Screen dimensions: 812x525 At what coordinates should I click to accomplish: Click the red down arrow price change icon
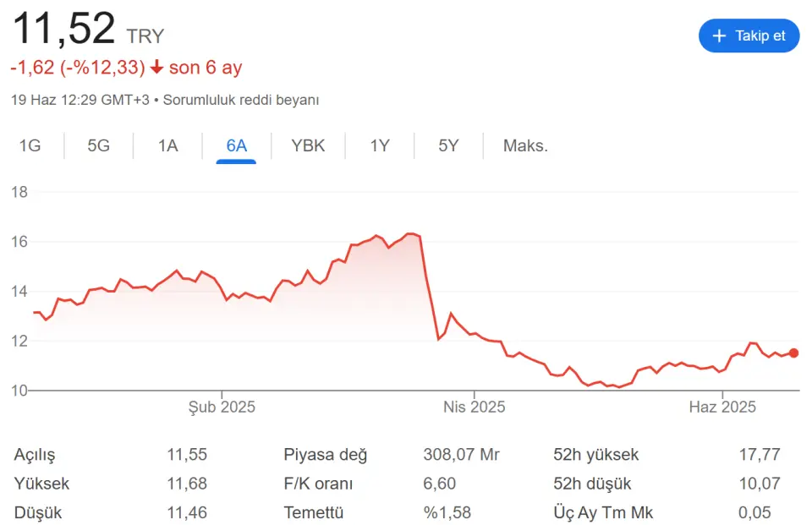(156, 68)
